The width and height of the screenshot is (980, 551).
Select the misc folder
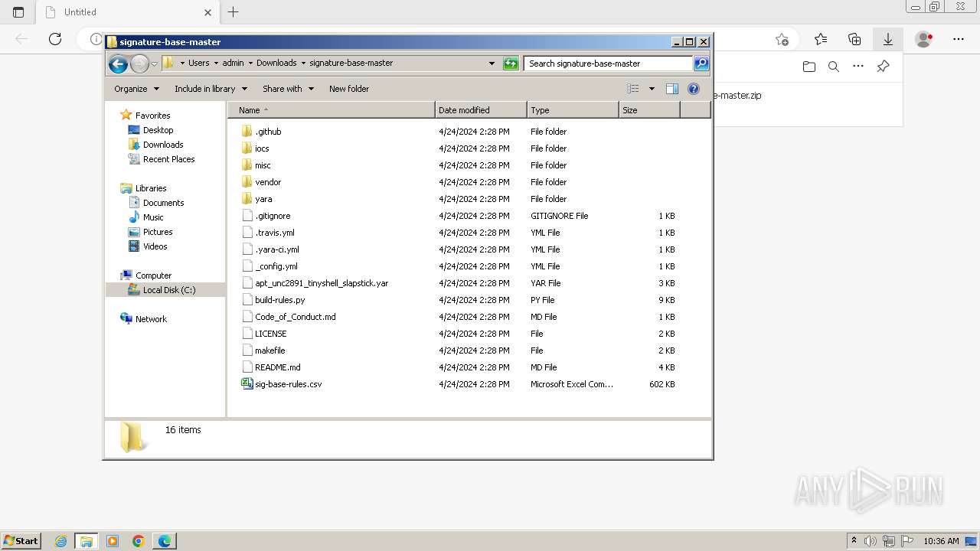pyautogui.click(x=263, y=165)
